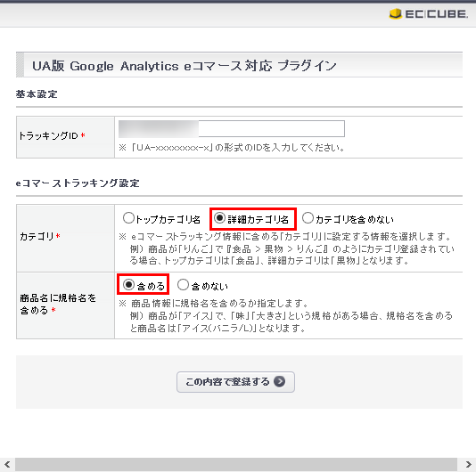This screenshot has height=472, width=476.
Task: Click the トラッキングID row label
Action: 52,135
